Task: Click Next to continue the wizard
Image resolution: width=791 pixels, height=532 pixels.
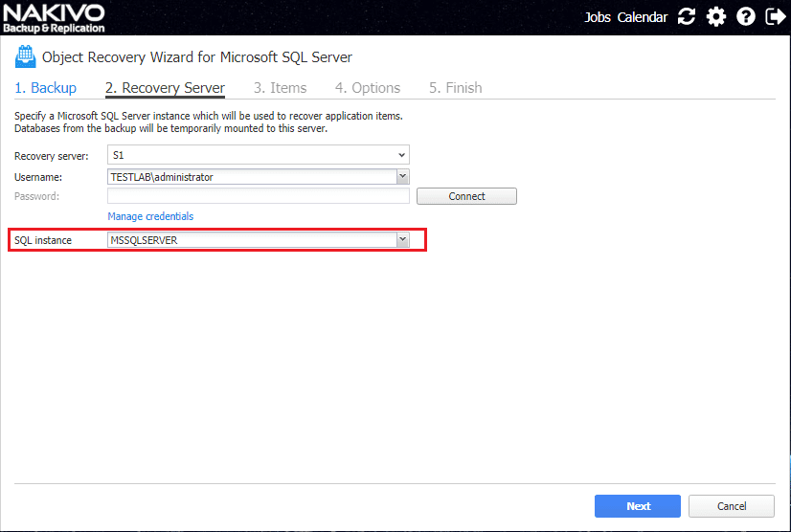Action: click(638, 506)
